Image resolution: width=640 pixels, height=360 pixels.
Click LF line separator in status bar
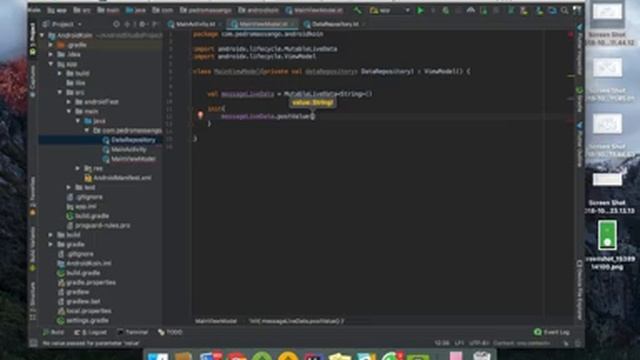(459, 343)
